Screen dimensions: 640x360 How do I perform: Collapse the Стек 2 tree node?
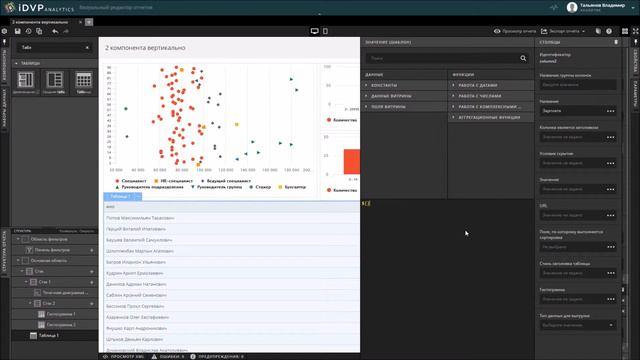(x=30, y=303)
